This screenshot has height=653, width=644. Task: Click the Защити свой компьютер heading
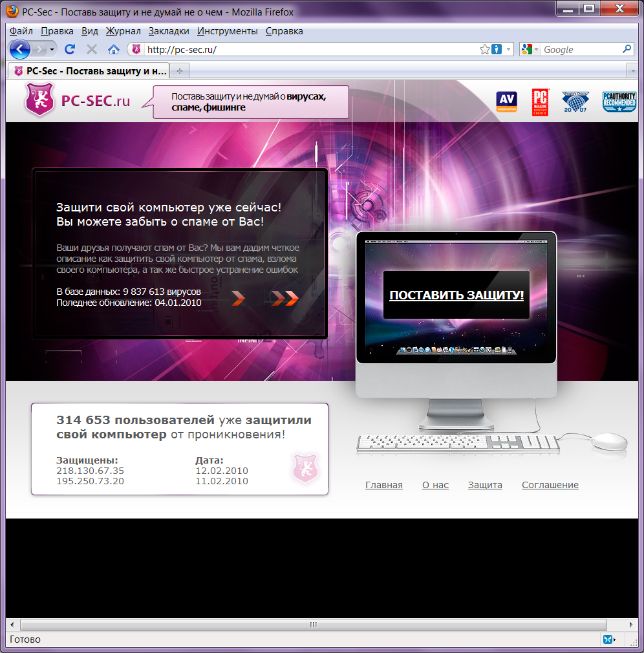click(x=169, y=208)
